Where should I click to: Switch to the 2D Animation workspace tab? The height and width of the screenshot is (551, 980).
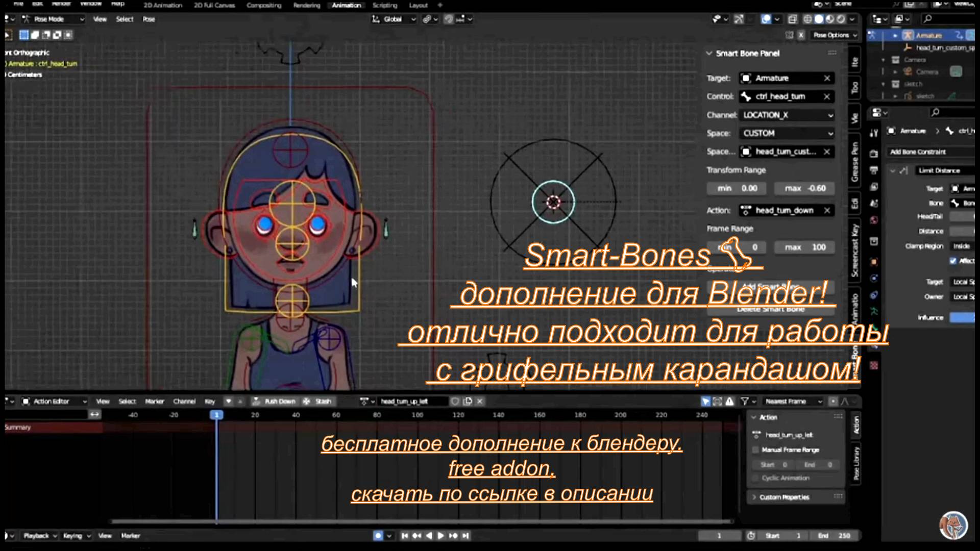pyautogui.click(x=162, y=5)
